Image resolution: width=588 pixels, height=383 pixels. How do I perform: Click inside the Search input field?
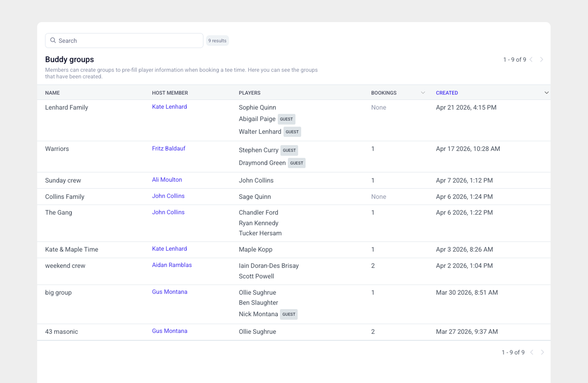[123, 40]
